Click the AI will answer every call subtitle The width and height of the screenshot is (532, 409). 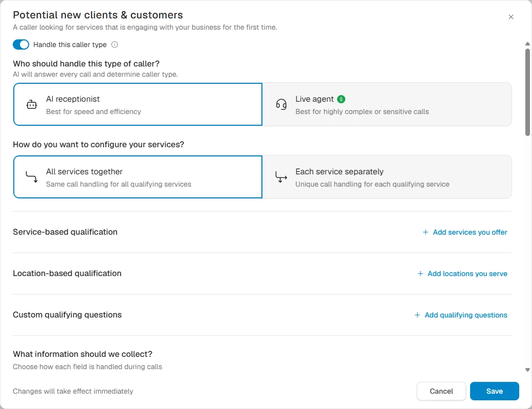coord(95,74)
